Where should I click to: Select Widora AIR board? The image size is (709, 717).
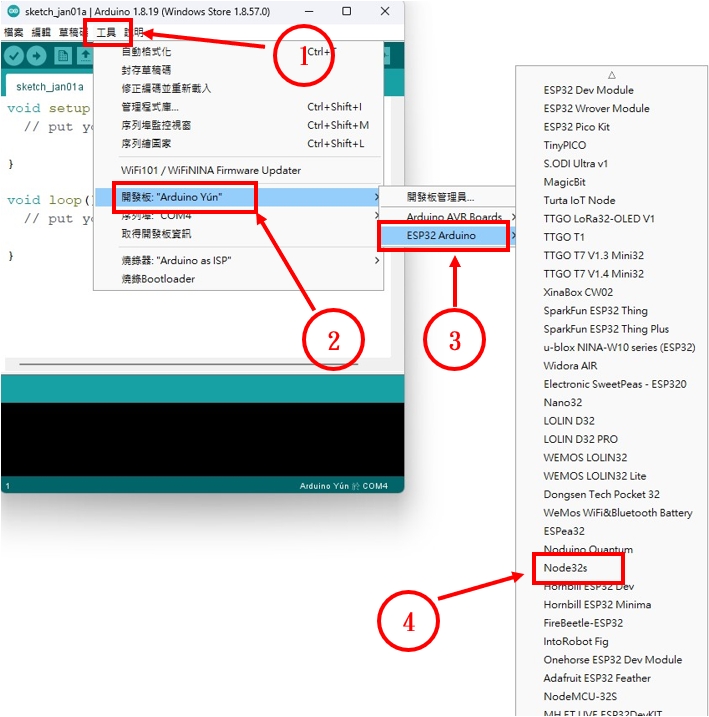tap(612, 365)
